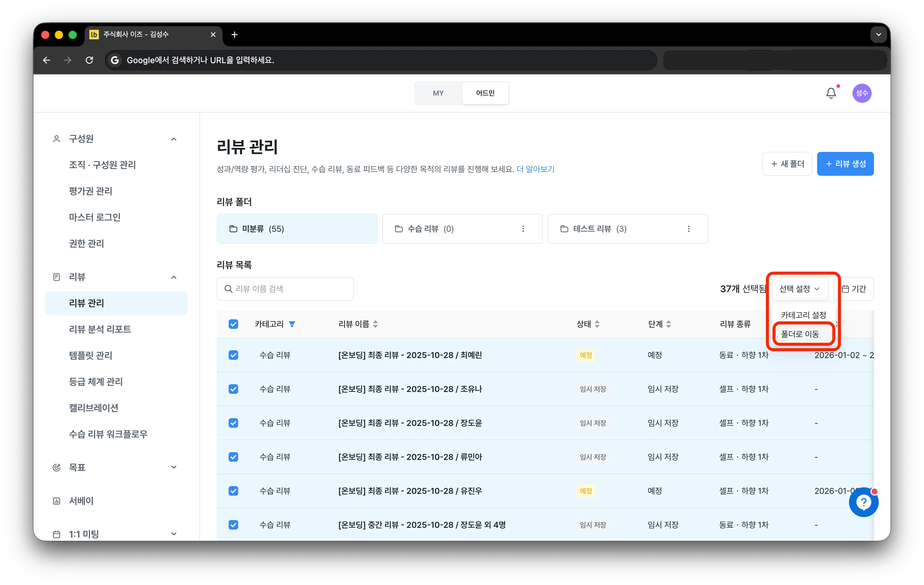This screenshot has width=924, height=585.
Task: Uncheck the 유진우 review row checkbox
Action: tap(233, 491)
